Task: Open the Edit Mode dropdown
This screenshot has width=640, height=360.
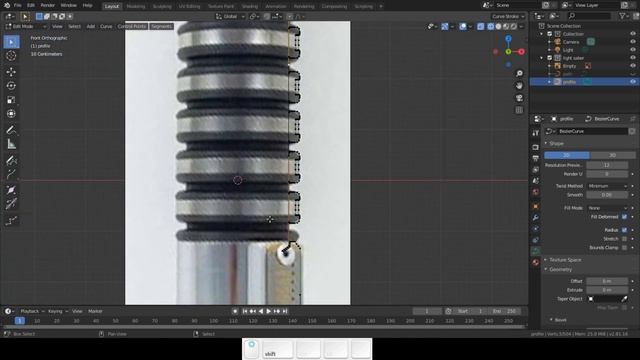Action: point(26,26)
